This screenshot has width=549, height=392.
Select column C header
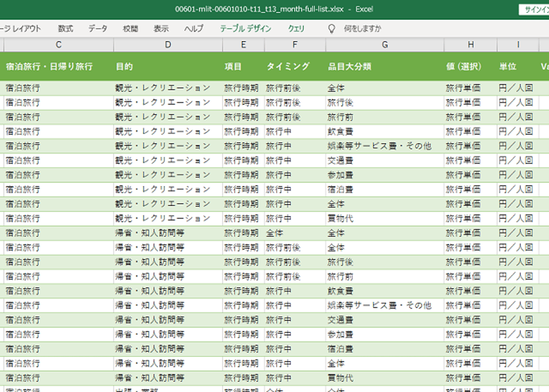[x=58, y=45]
